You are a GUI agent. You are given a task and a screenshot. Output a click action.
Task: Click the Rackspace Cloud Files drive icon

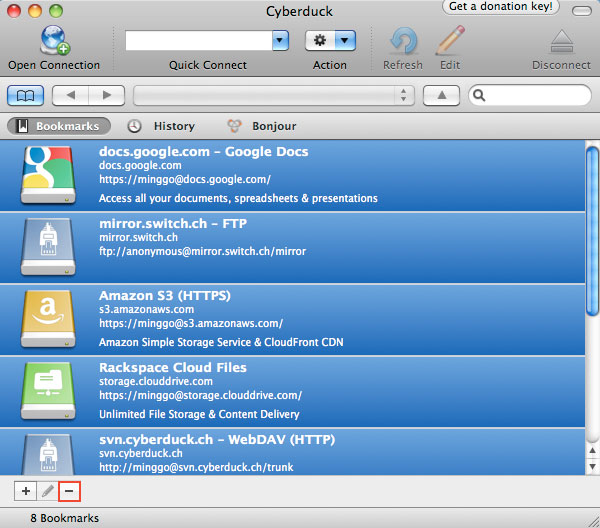point(48,391)
